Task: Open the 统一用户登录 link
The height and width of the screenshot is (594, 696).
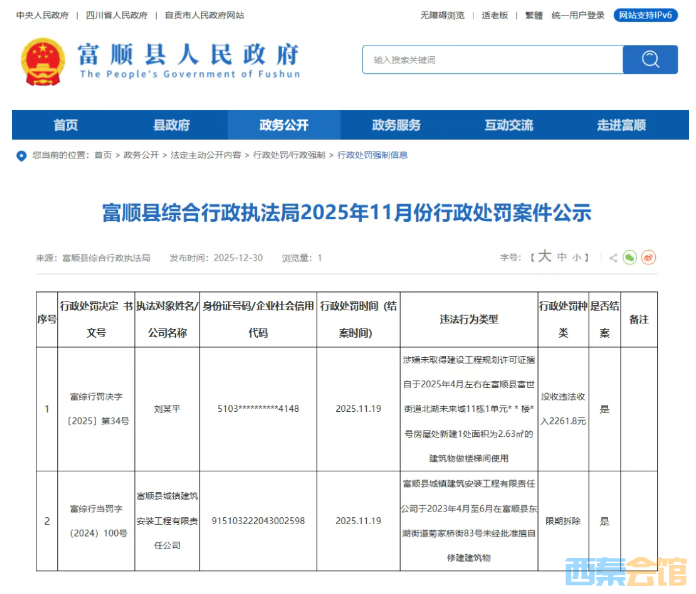Action: [x=577, y=15]
